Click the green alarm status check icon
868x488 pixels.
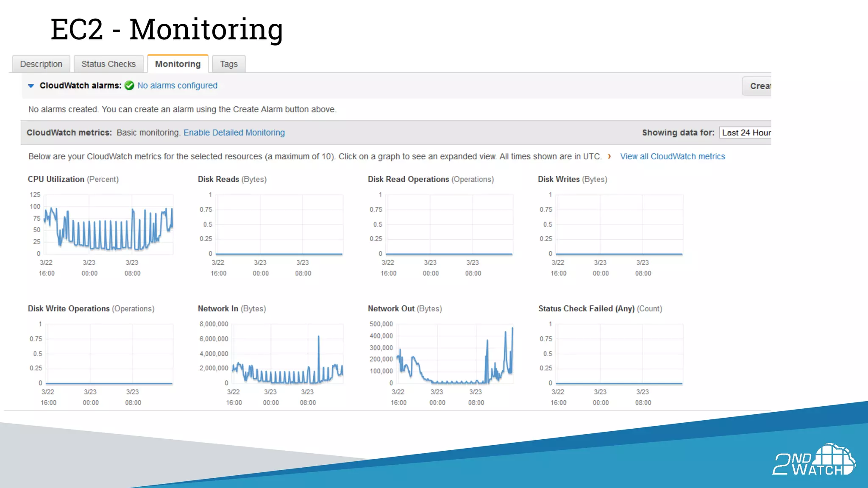tap(130, 86)
